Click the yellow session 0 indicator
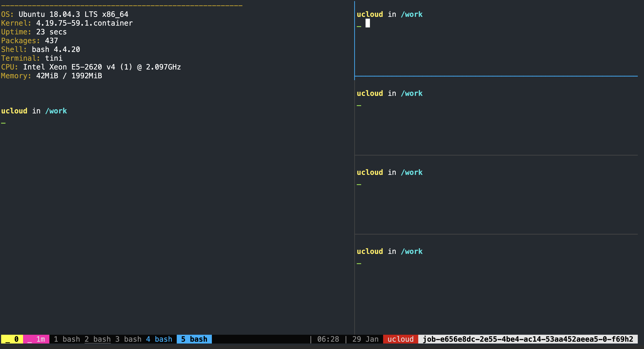Screen dimensions: 644x349 [x=12, y=339]
